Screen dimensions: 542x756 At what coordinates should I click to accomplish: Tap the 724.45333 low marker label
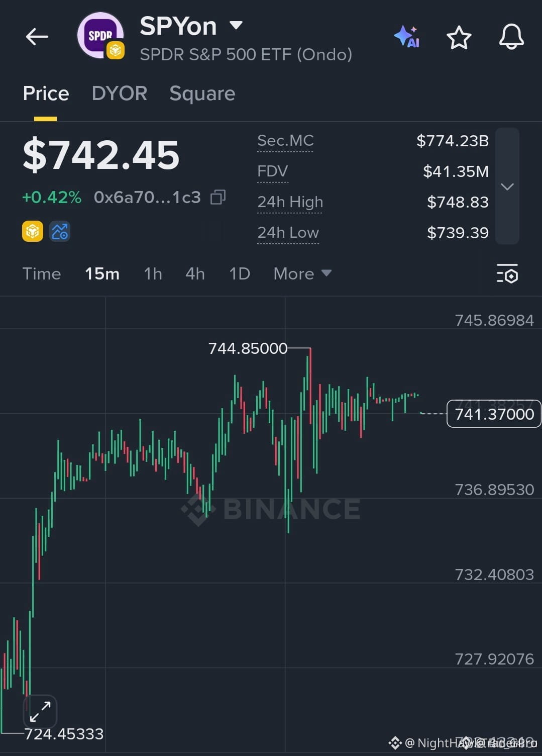pyautogui.click(x=64, y=734)
